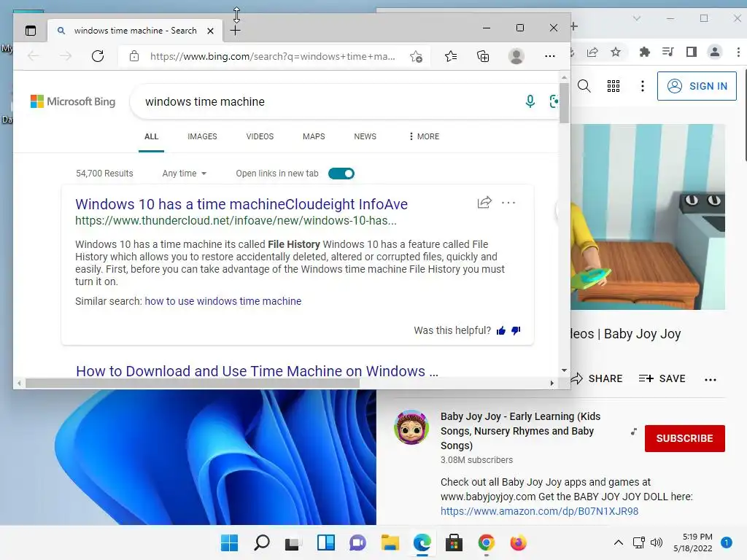
Task: Open Edge Collections icon
Action: (483, 57)
